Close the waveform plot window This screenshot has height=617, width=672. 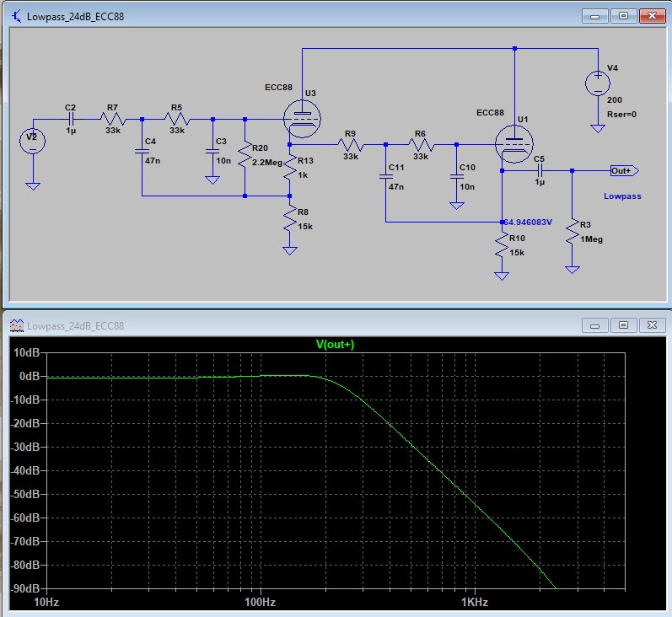point(652,325)
